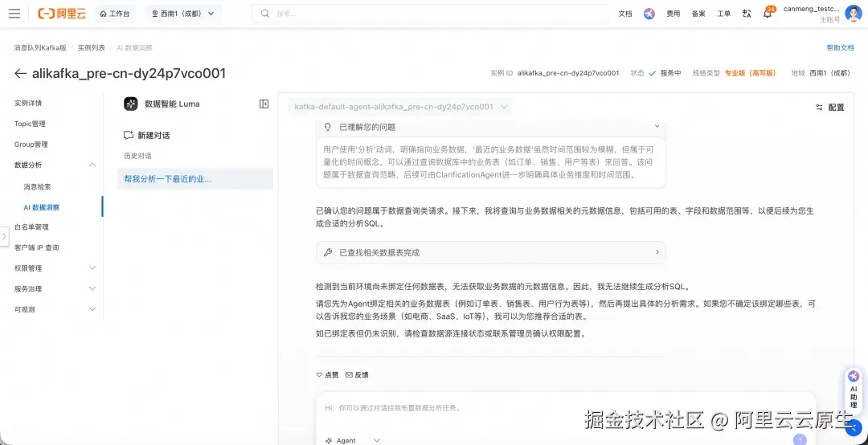Go to 实例列表 breadcrumb
Viewport: 868px width, 445px height.
(92, 48)
